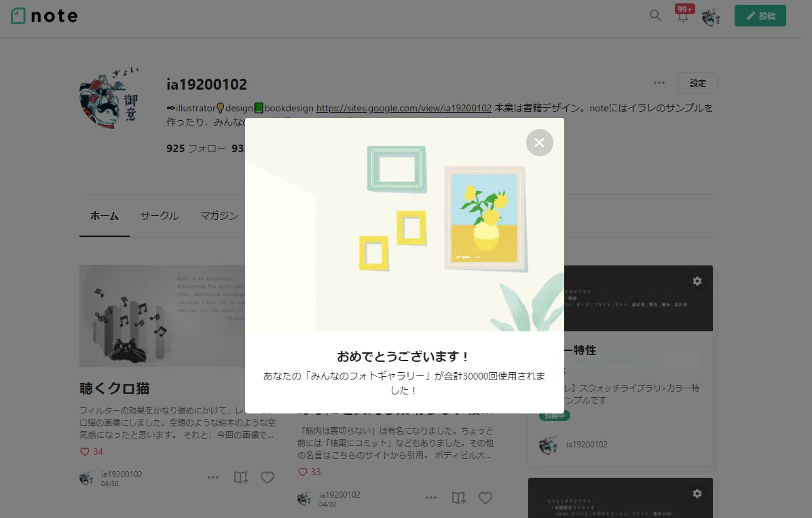Open the 聴くクロ猫 article thumbnail
The height and width of the screenshot is (518, 812).
click(x=162, y=316)
